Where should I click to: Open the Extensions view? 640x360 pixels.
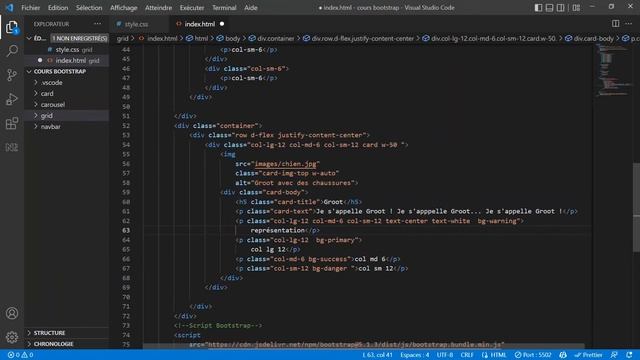(x=12, y=123)
